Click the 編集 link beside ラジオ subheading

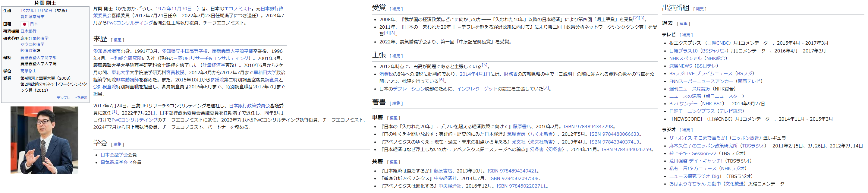tap(686, 130)
